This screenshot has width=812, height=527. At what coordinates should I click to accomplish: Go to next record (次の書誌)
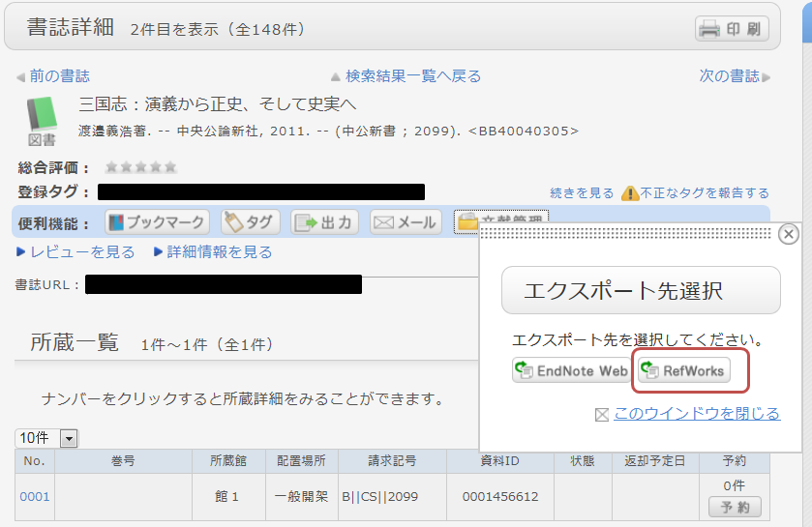pyautogui.click(x=735, y=76)
